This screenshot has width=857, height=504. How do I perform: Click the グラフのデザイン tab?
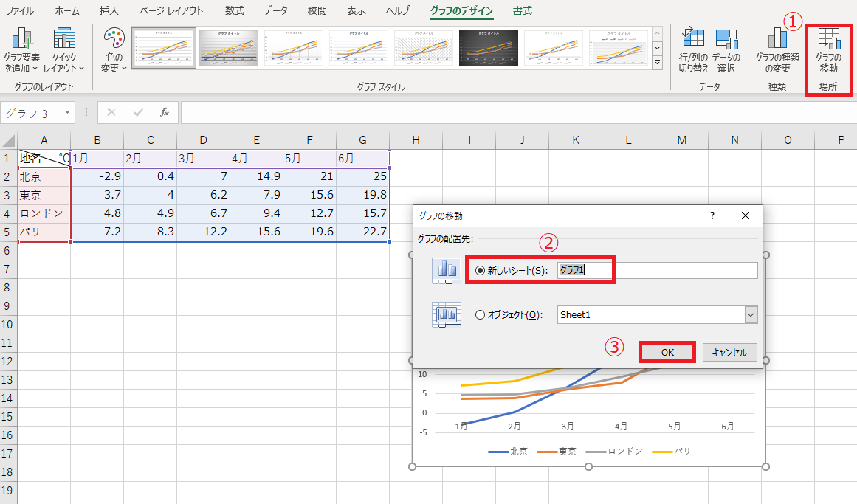click(x=461, y=10)
